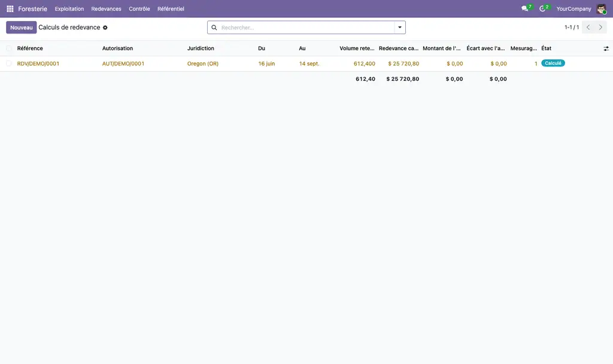Click the magnifier search icon
The width and height of the screenshot is (613, 364).
(214, 28)
